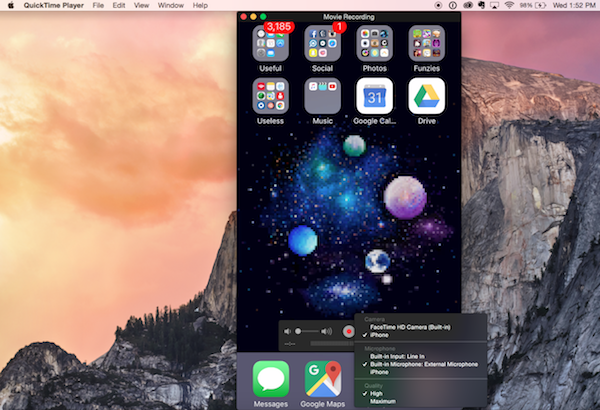Start recording with the red record button
The width and height of the screenshot is (600, 410).
[x=349, y=331]
